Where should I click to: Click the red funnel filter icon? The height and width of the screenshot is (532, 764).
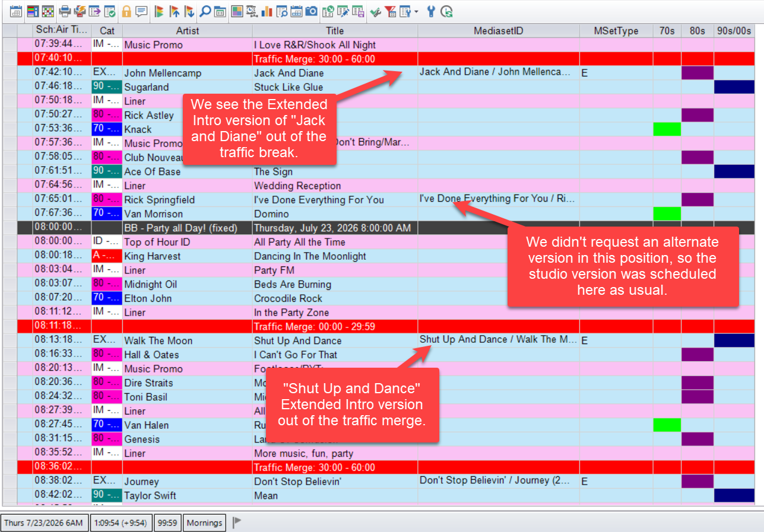click(x=391, y=11)
